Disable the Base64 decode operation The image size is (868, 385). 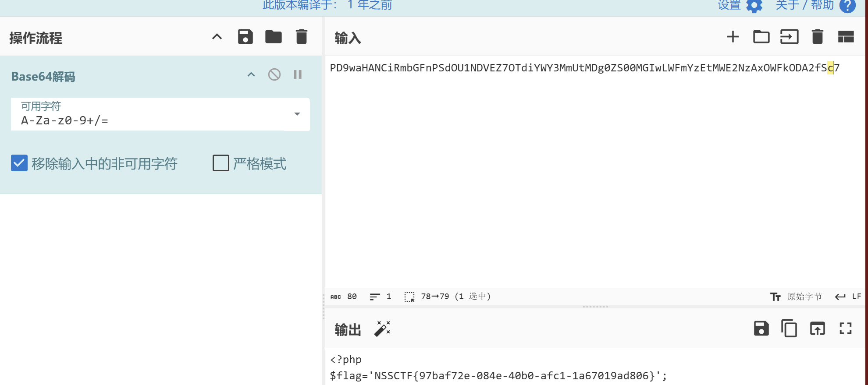274,74
